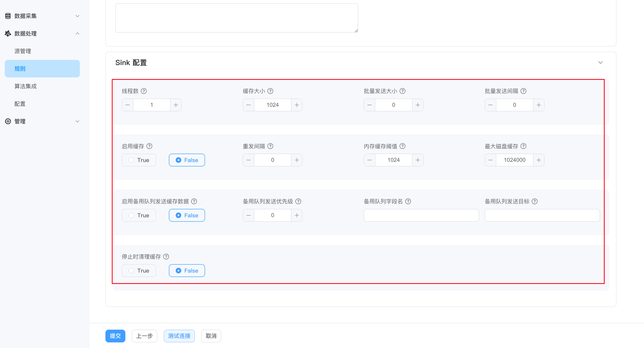Click the 备用队列字段名 input field

421,215
